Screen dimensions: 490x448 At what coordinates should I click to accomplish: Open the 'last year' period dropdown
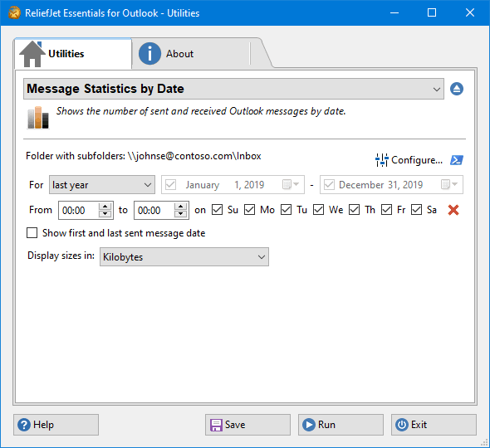coord(102,185)
